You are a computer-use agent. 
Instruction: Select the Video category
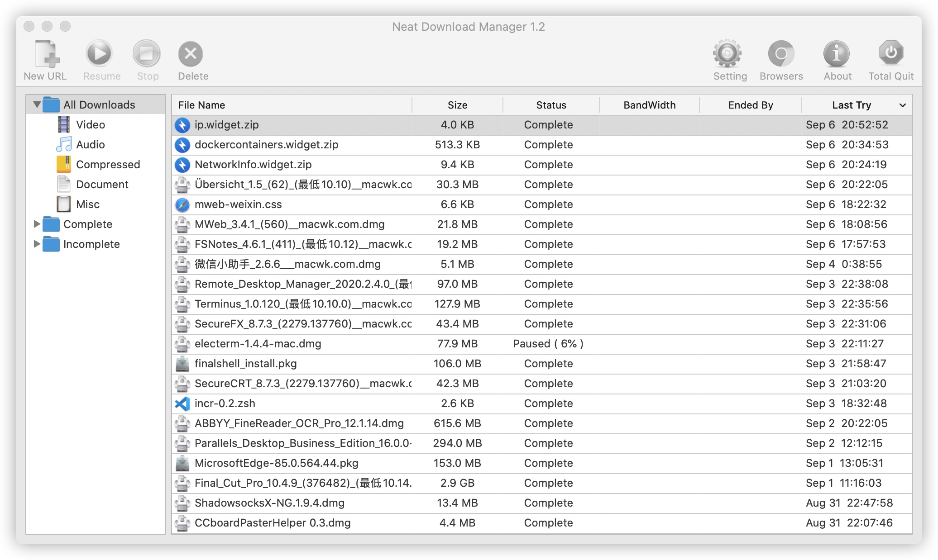90,124
